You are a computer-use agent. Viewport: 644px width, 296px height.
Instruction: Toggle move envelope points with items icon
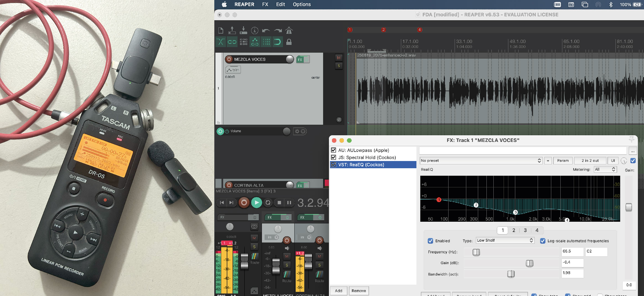[255, 42]
